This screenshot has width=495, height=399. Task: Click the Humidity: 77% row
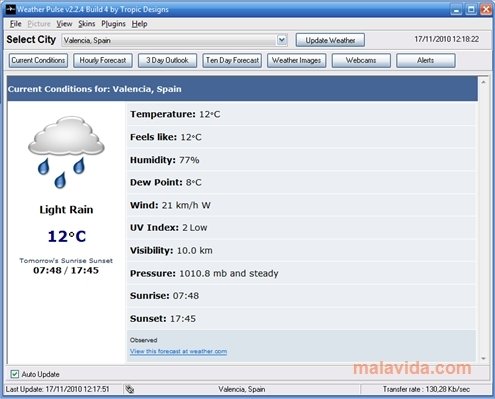pyautogui.click(x=301, y=160)
